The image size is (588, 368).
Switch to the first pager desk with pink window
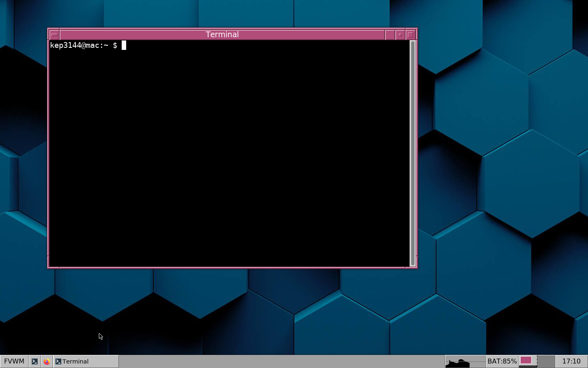tap(528, 361)
